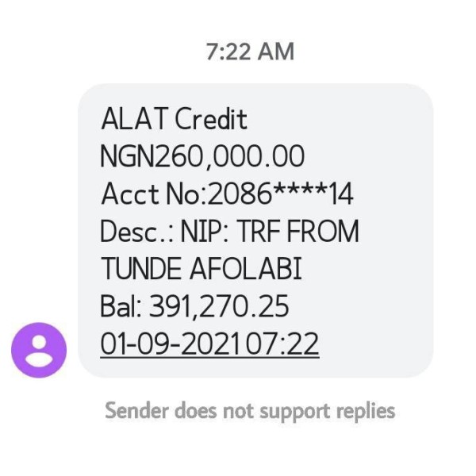Screen dimensions: 476x476
Task: Select the TRF text in description
Action: 259,231
